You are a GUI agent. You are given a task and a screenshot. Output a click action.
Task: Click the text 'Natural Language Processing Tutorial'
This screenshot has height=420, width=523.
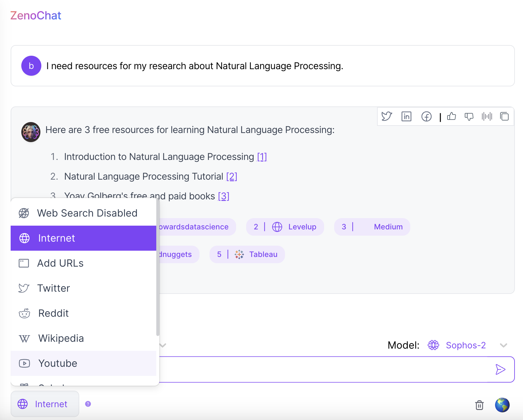(x=144, y=177)
